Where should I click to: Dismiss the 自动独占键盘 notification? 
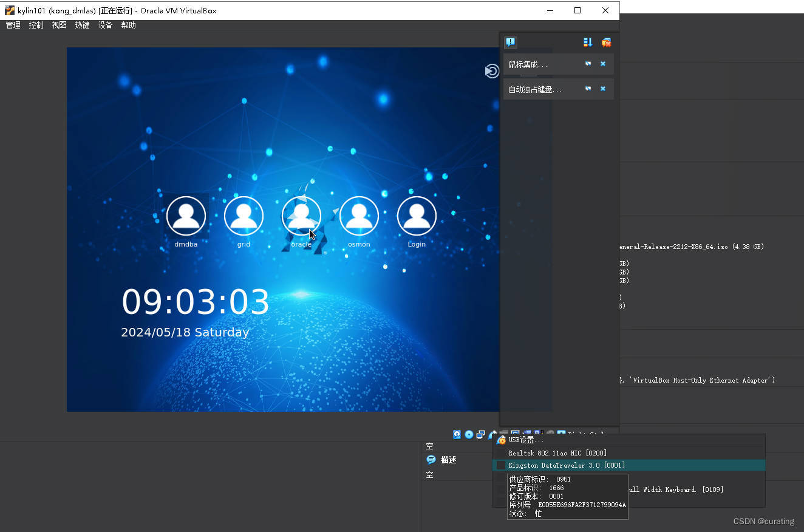point(603,89)
